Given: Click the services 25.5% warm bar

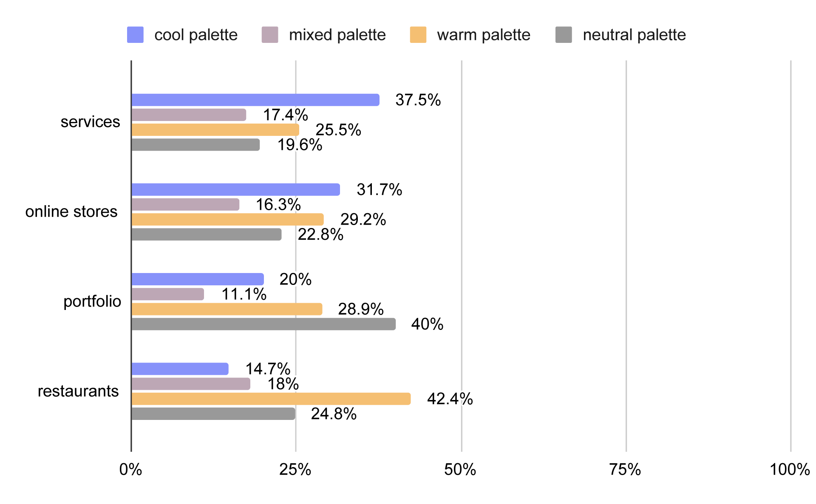Looking at the screenshot, I should pyautogui.click(x=215, y=130).
